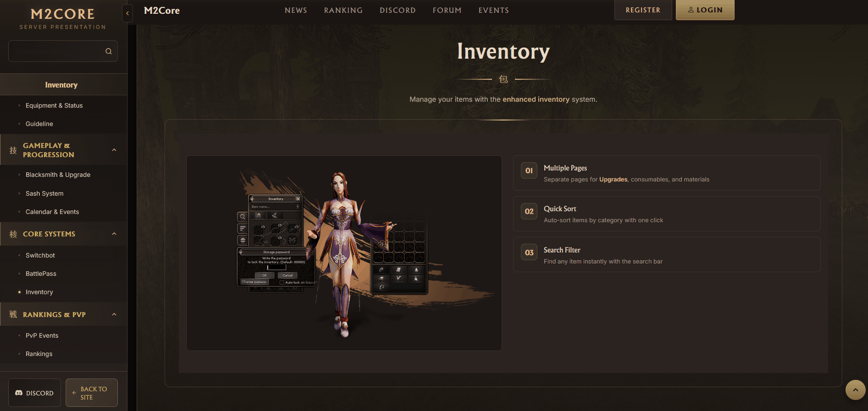
Task: Click the back arrow icon beside Back to Site
Action: pyautogui.click(x=74, y=393)
